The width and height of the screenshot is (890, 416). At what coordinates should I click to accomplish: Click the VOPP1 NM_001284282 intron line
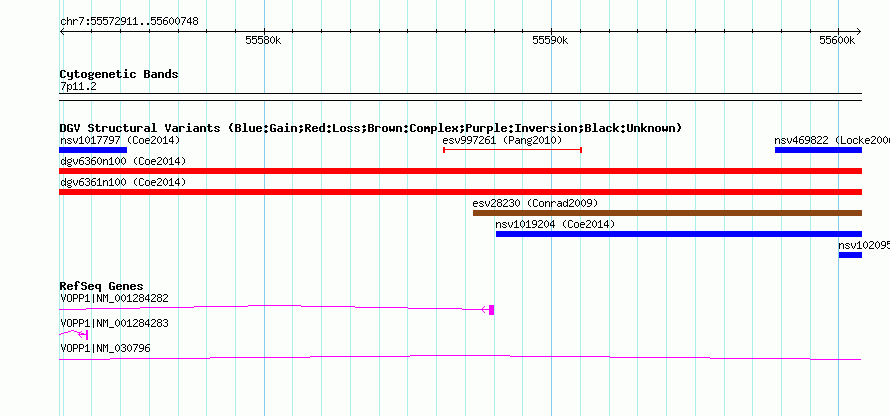pyautogui.click(x=272, y=307)
